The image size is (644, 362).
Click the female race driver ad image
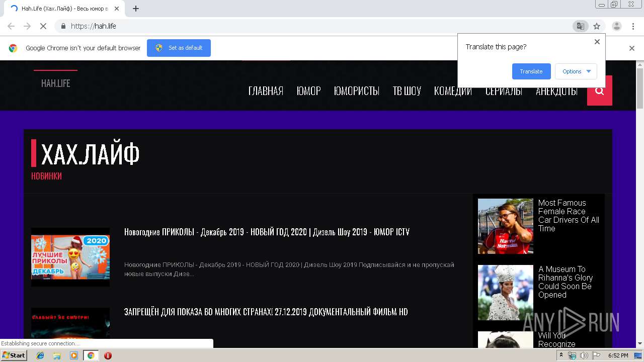coord(505,226)
